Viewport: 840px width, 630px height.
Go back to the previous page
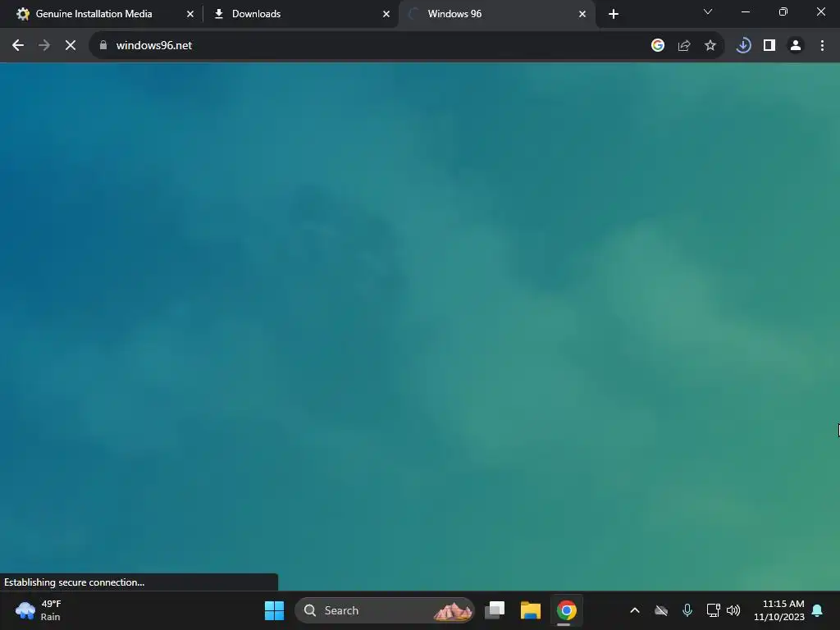18,46
